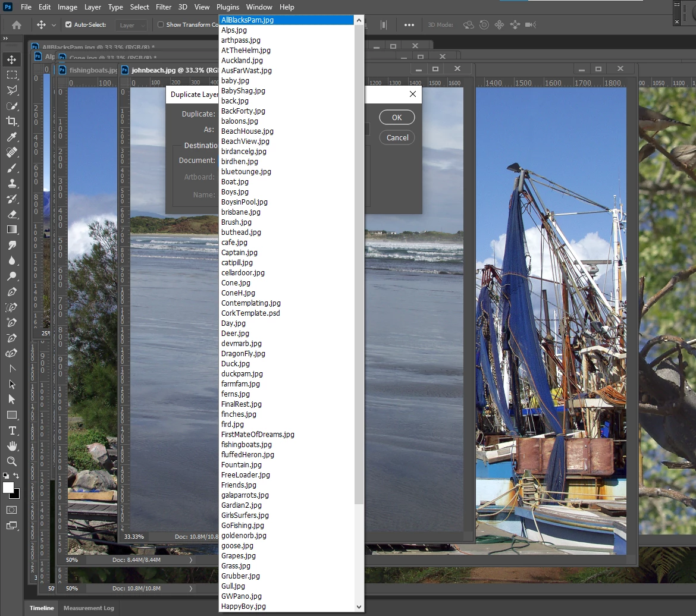Select the Smudge tool
The height and width of the screenshot is (616, 696).
(12, 245)
